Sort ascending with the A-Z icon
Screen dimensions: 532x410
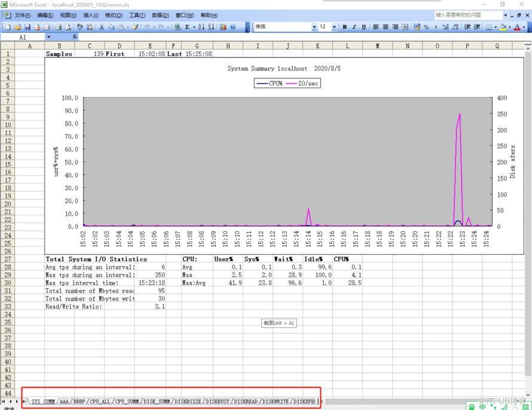(201, 27)
